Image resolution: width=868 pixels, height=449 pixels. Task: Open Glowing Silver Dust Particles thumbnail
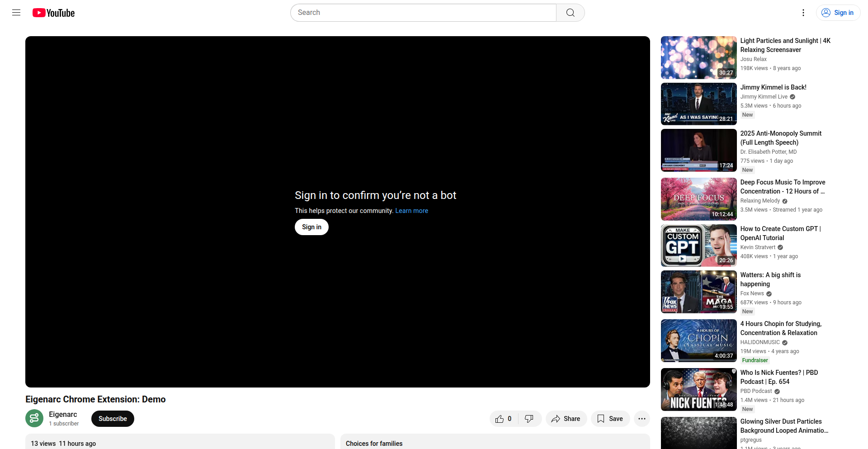[699, 433]
